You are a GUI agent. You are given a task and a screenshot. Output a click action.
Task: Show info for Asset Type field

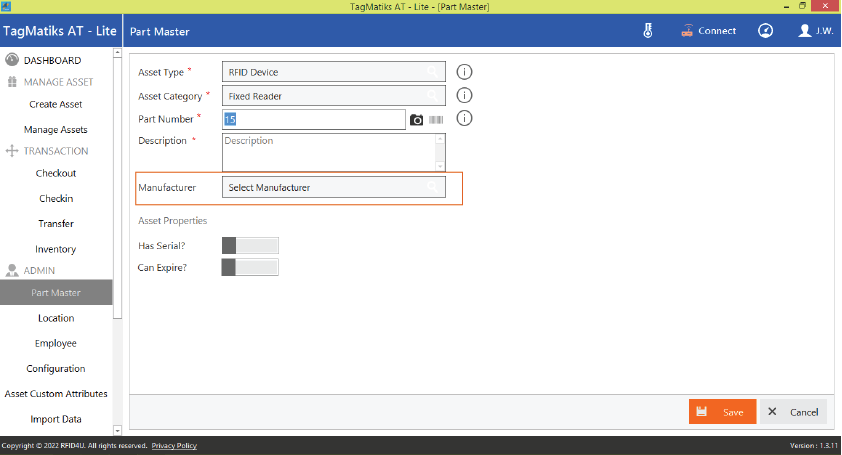coord(464,72)
